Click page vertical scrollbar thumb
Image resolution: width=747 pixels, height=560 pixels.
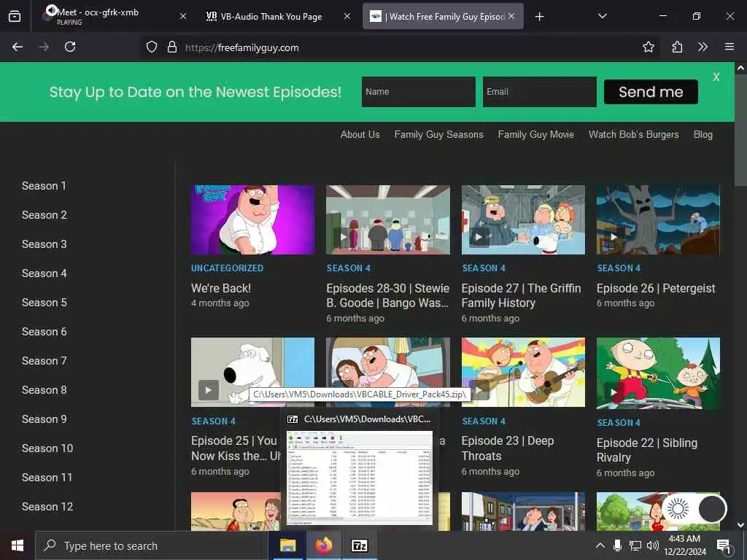tap(740, 131)
